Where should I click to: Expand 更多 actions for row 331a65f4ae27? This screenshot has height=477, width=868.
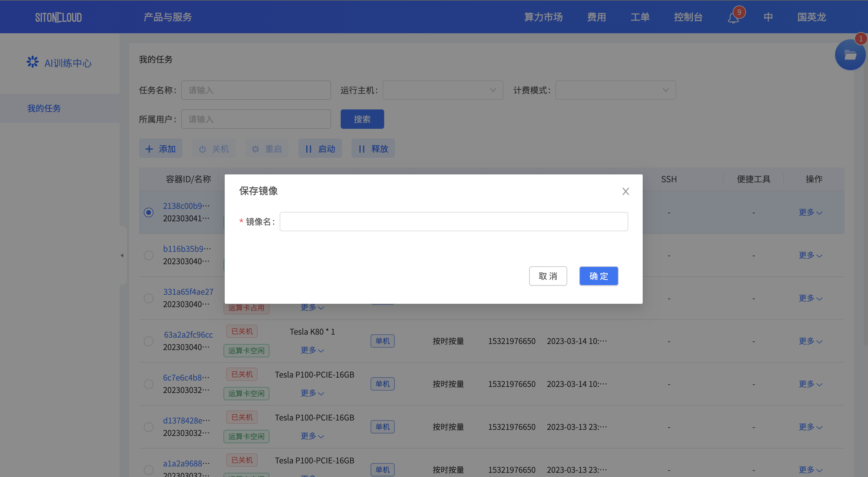(x=810, y=298)
